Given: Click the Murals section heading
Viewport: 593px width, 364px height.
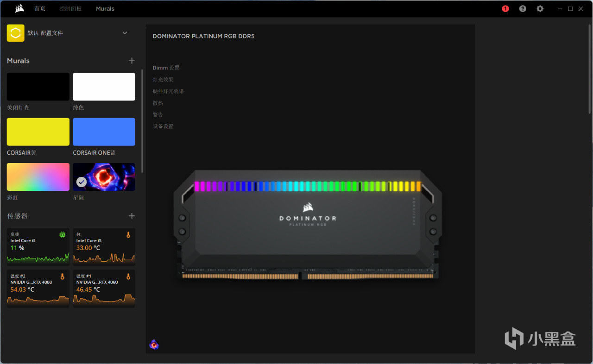Looking at the screenshot, I should coord(18,61).
